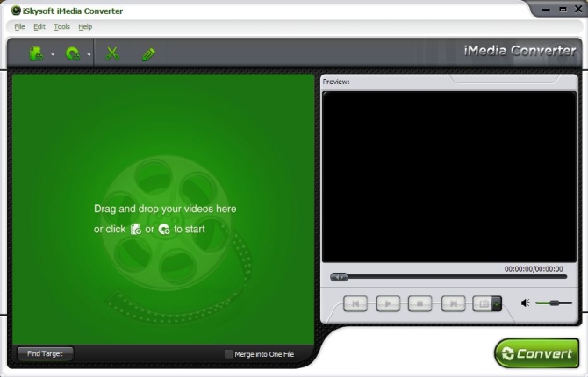
Task: Click the Load DVD disc icon in toolbar
Action: [73, 54]
